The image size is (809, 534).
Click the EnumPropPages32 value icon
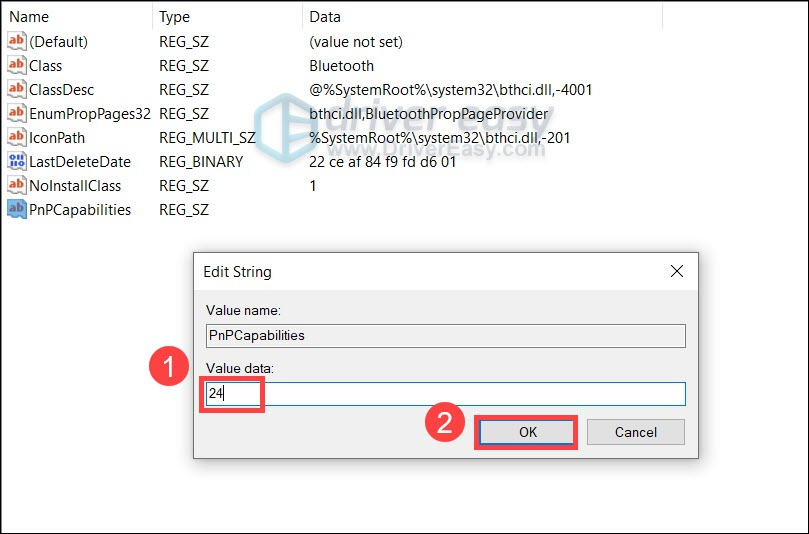click(16, 113)
